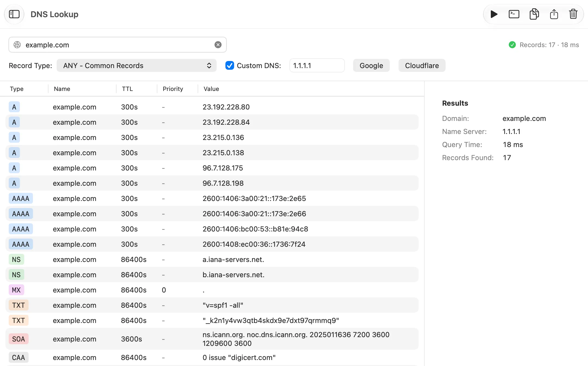Edit the custom DNS server 1.1.1.1 field
The width and height of the screenshot is (588, 366).
click(x=317, y=66)
